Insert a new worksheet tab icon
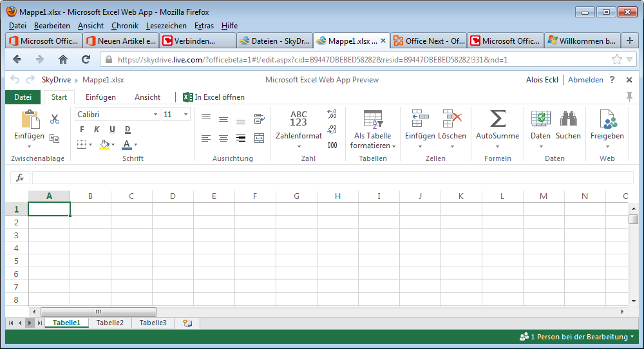The image size is (644, 349). 187,323
